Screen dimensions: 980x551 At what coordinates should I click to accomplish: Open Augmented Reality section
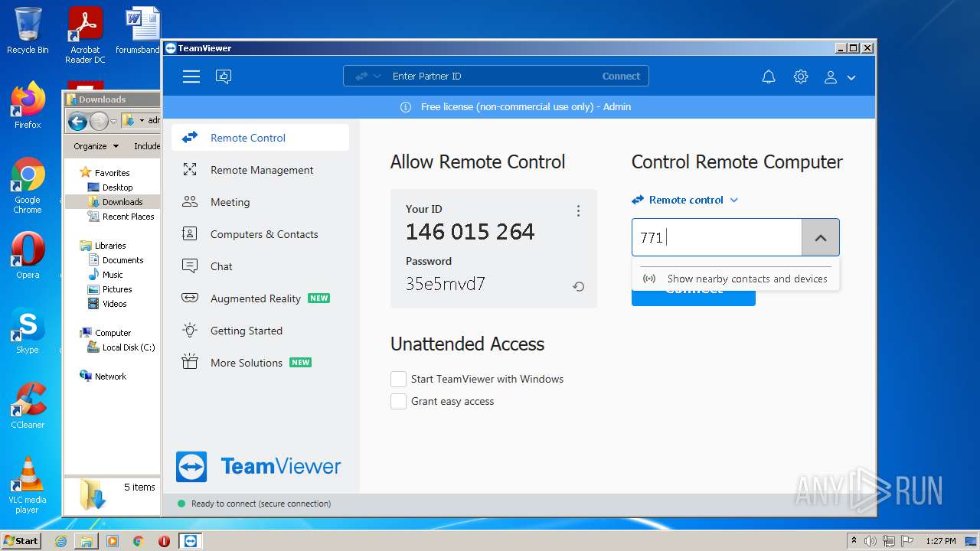[x=260, y=298]
